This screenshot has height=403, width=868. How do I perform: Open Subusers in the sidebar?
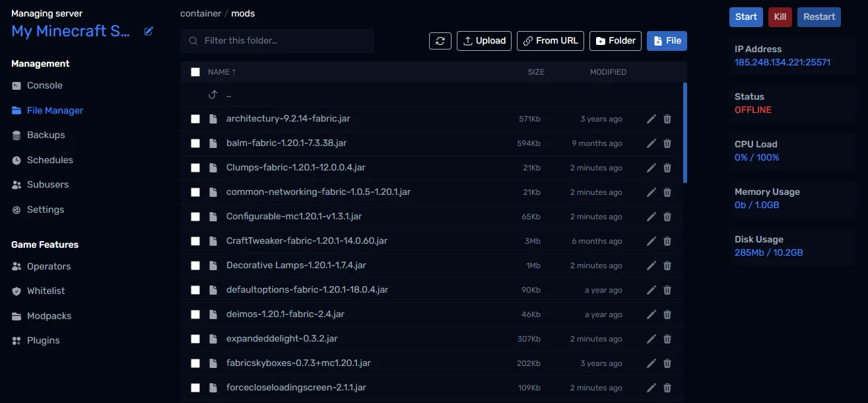pyautogui.click(x=40, y=184)
